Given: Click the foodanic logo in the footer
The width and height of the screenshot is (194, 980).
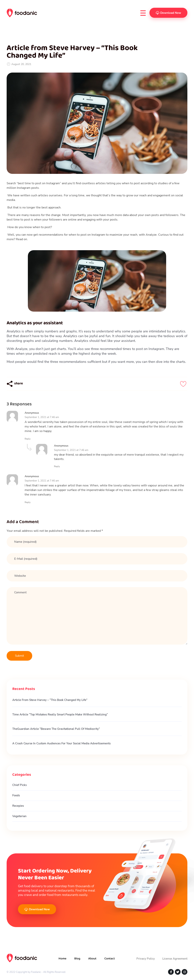Looking at the screenshot, I should (22, 958).
